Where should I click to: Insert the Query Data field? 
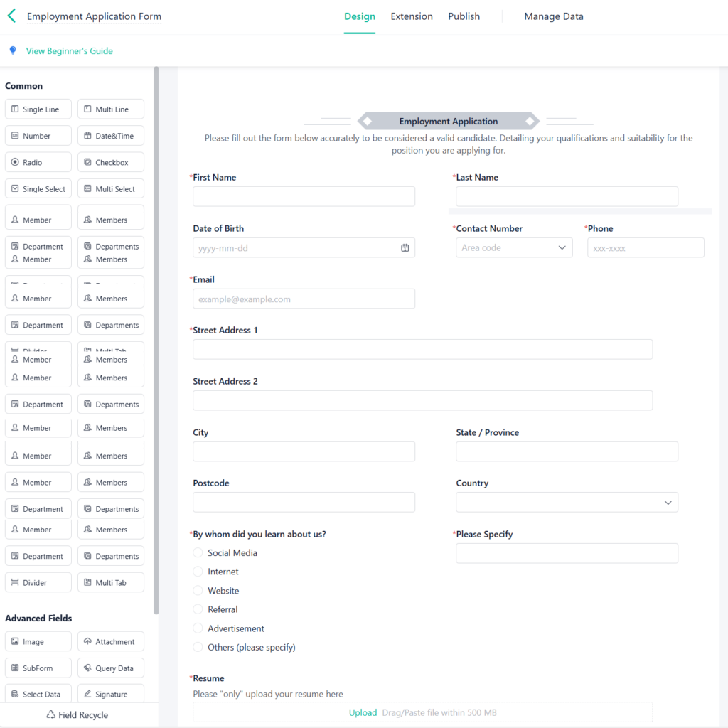[x=111, y=668]
